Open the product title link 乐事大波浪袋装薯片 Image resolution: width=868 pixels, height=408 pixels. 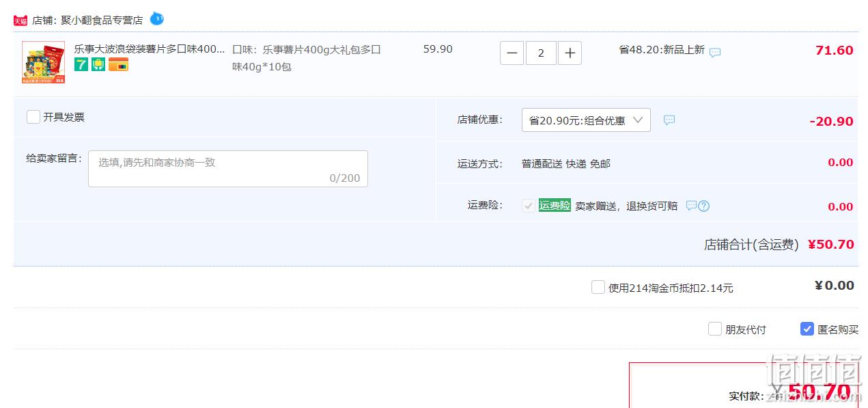[150, 49]
